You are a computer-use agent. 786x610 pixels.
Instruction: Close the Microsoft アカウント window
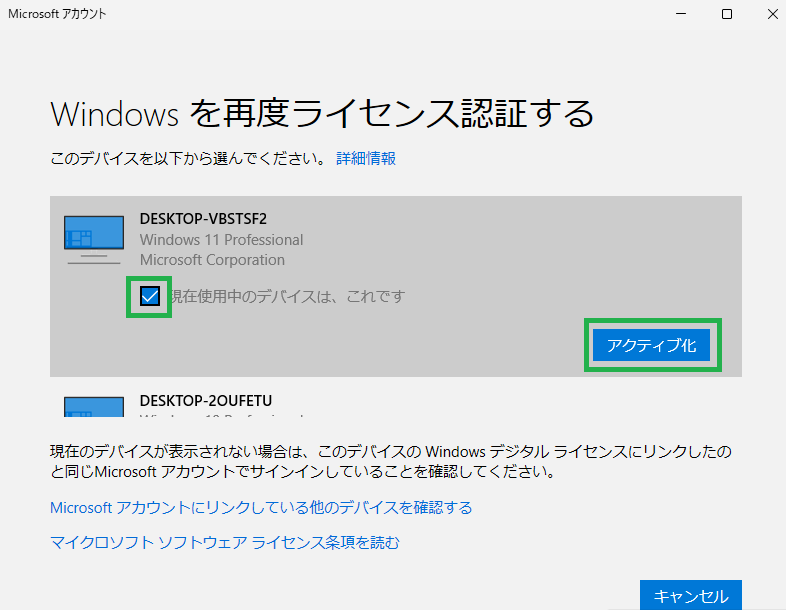tap(772, 14)
